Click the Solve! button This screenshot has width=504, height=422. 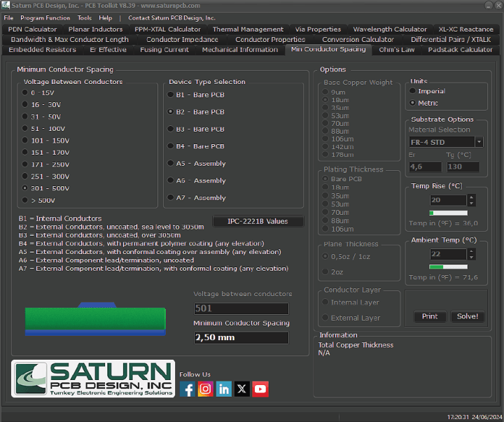click(x=468, y=316)
